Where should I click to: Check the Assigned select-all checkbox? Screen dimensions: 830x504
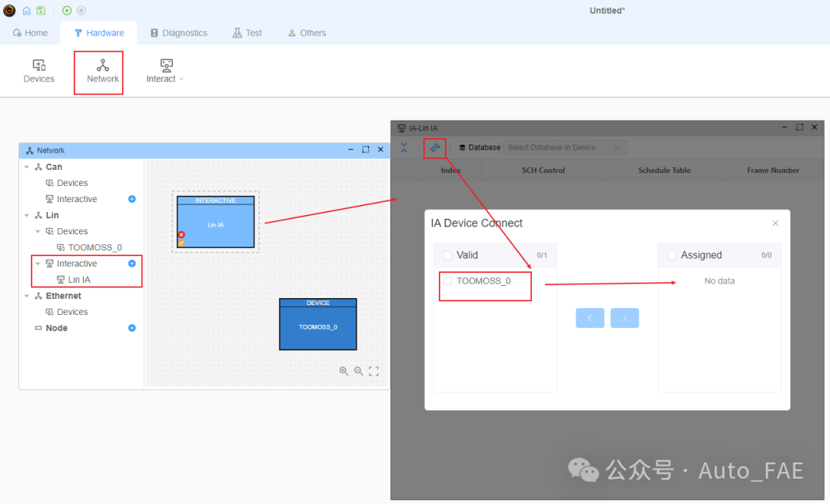672,255
